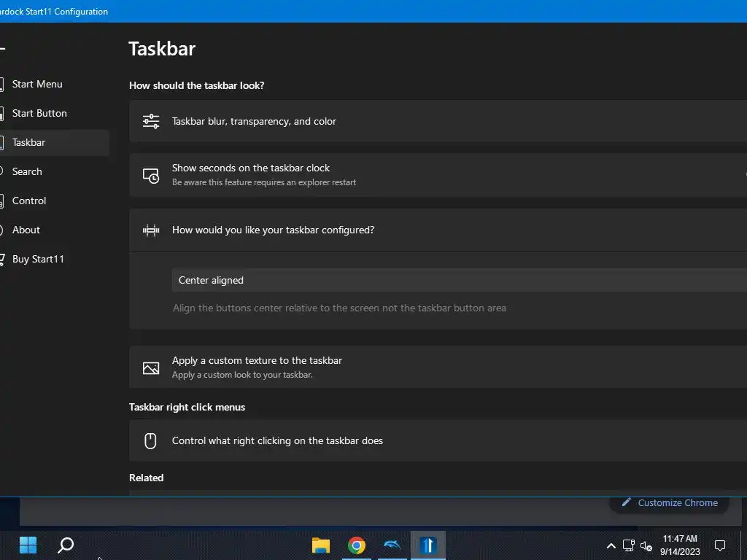Open the About page
This screenshot has width=747, height=560.
26,230
